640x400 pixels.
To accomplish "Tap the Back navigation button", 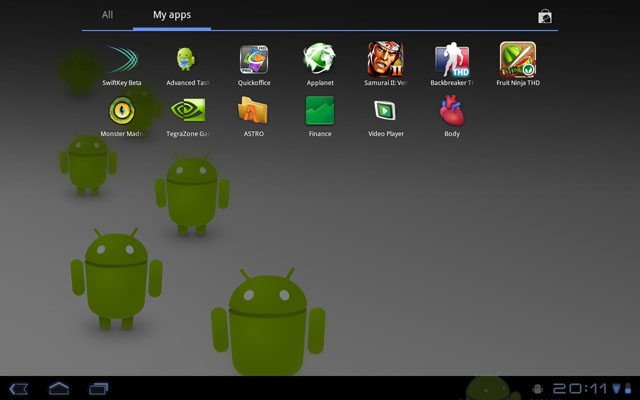I will 19,389.
